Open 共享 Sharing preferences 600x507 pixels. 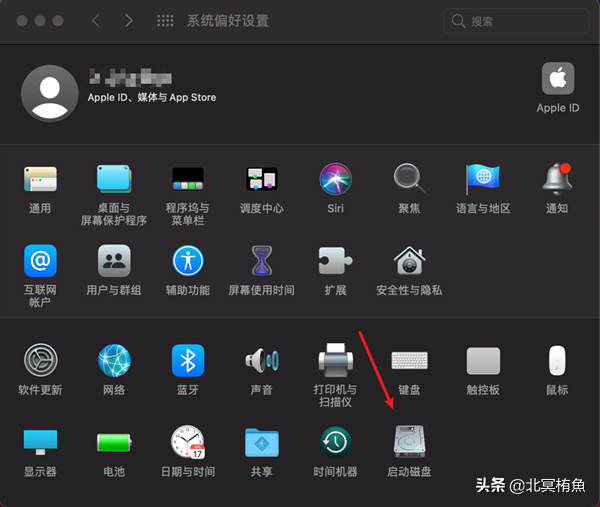pyautogui.click(x=262, y=442)
